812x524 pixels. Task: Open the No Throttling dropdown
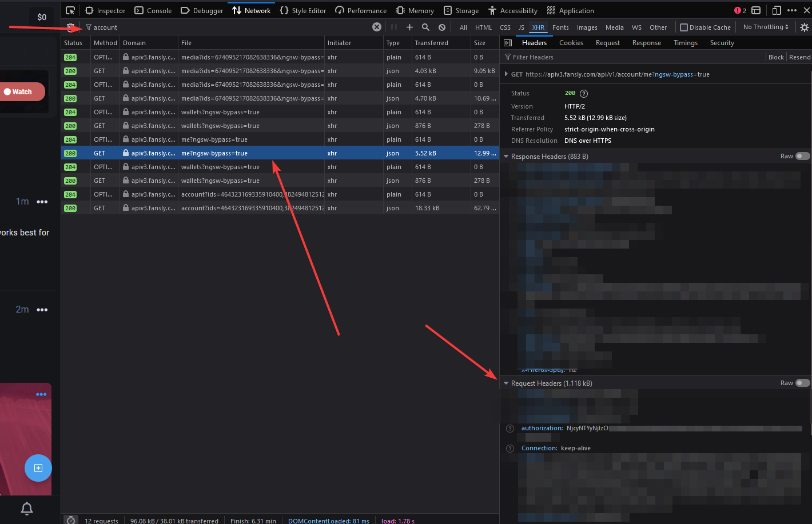coord(766,27)
